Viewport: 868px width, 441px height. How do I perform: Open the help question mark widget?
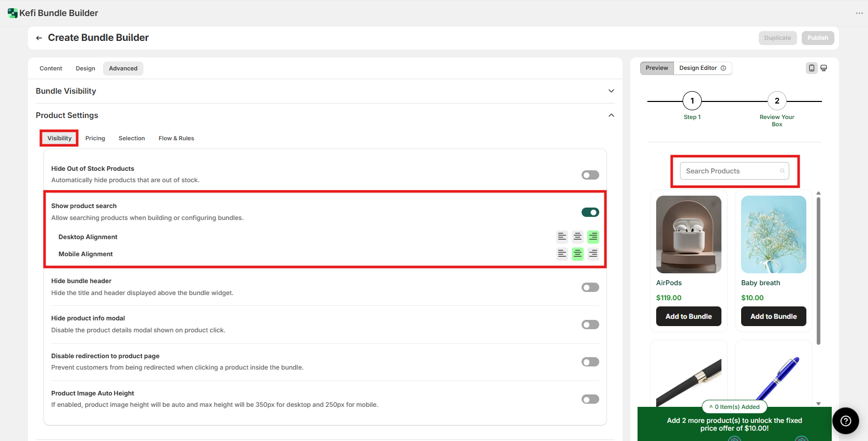[x=846, y=421]
